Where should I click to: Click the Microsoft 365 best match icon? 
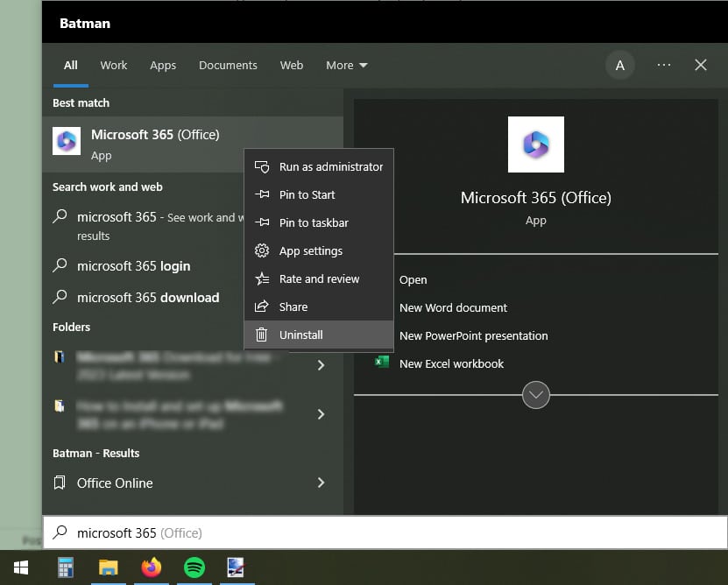click(67, 141)
